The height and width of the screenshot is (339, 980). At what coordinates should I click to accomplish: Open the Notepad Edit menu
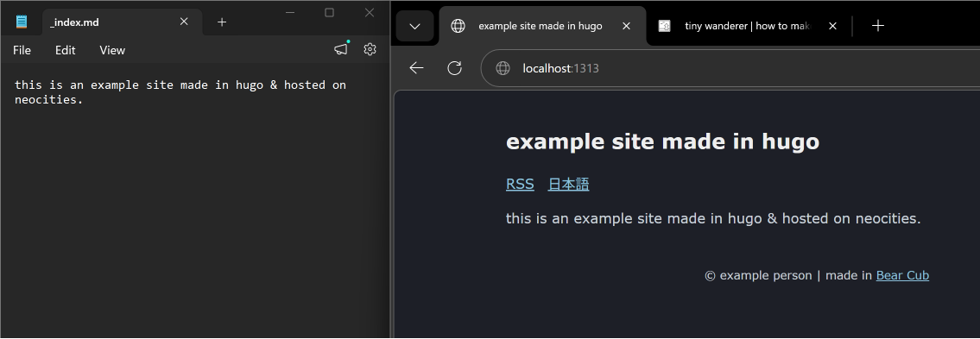click(x=65, y=50)
